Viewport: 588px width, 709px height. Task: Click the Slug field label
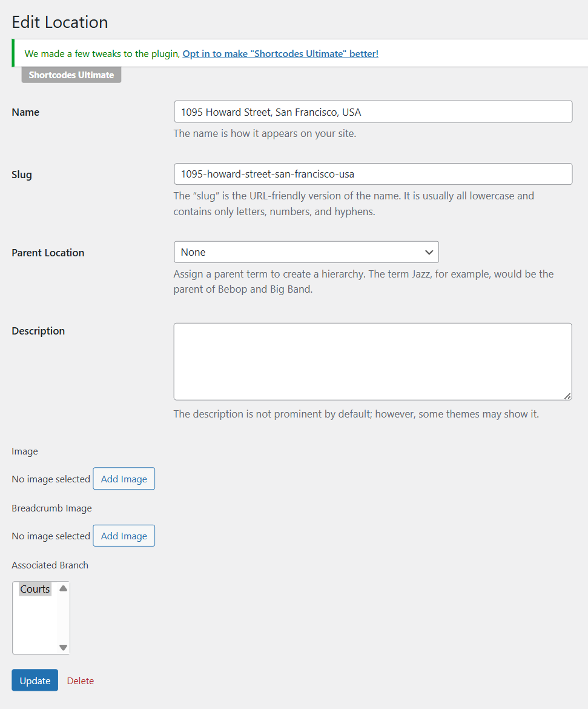[22, 175]
